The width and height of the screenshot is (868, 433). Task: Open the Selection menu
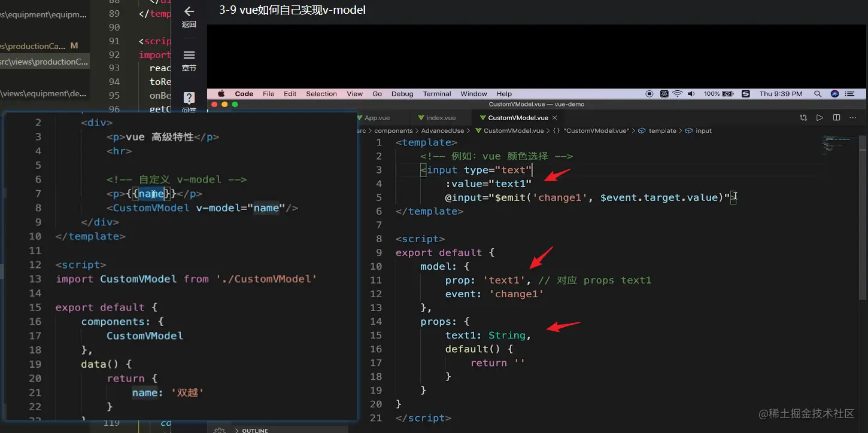321,94
